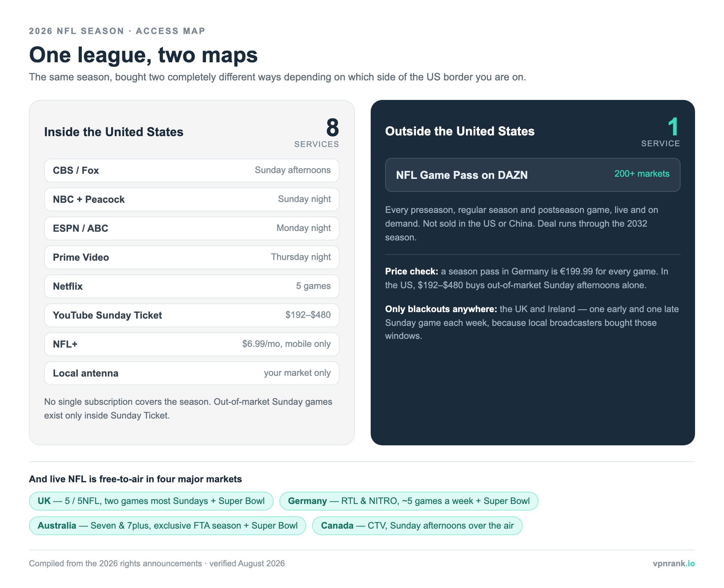Click the 'Every preseason, regular season' description
The height and width of the screenshot is (588, 724).
522,224
